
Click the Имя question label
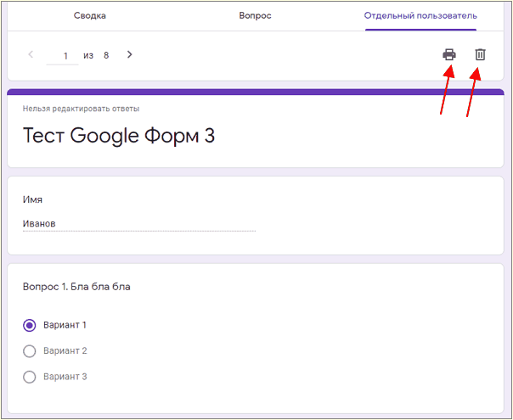[32, 199]
